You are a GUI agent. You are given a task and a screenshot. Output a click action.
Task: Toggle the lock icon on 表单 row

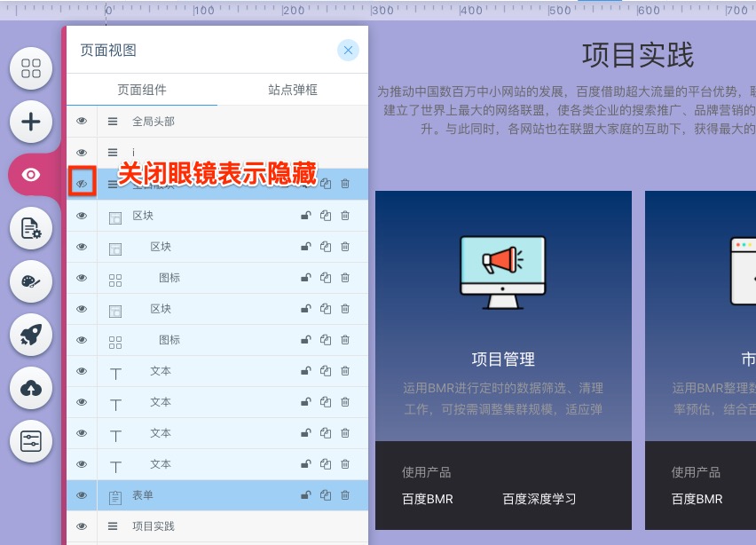tap(306, 495)
